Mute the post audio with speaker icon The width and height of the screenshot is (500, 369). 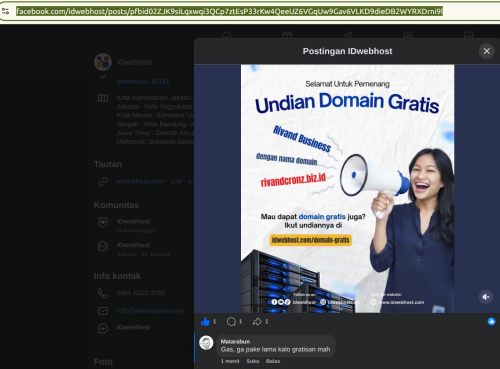486,297
